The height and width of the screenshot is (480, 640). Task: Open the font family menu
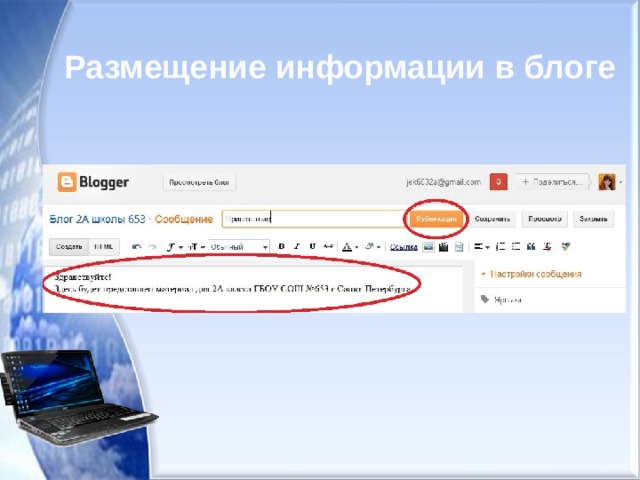click(x=175, y=247)
